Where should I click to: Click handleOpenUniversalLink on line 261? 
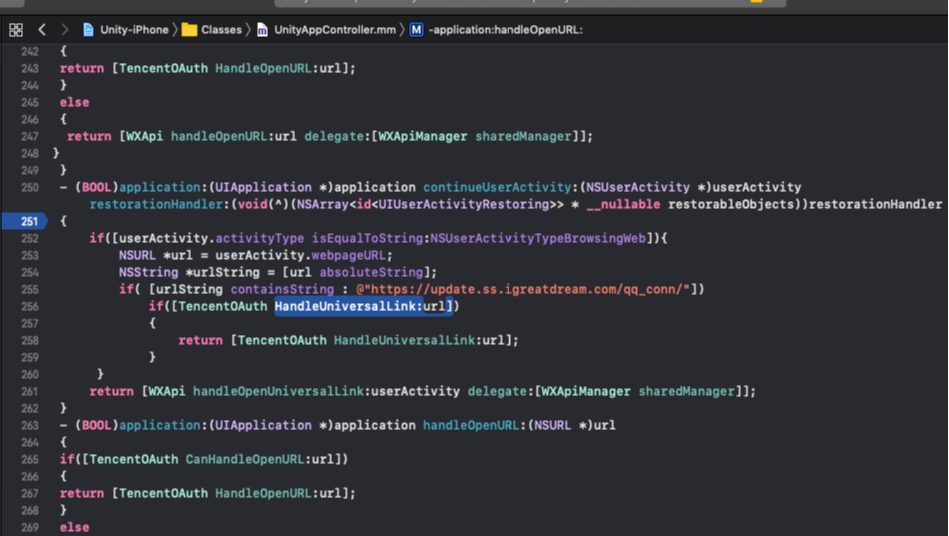[x=278, y=391]
